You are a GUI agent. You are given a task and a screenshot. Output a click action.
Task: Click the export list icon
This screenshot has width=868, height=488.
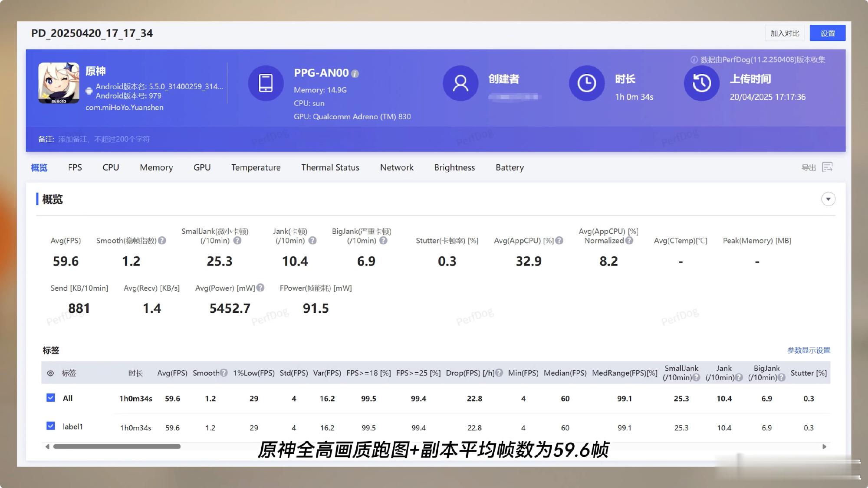[827, 167]
